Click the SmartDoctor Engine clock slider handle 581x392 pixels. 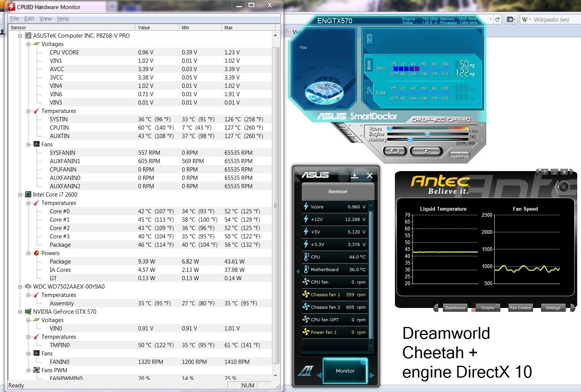tap(427, 134)
